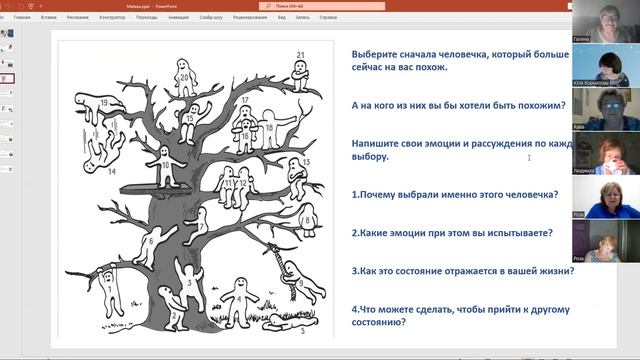The width and height of the screenshot is (640, 360).
Task: Click text '4.Что можете сделать, чтобы прийти к другому'
Action: coord(460,309)
